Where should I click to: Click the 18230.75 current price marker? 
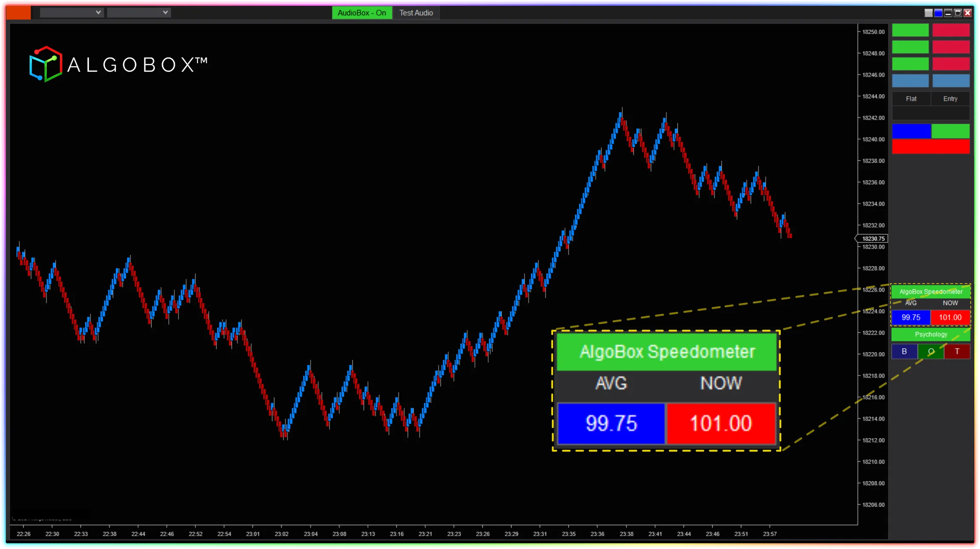tap(873, 239)
